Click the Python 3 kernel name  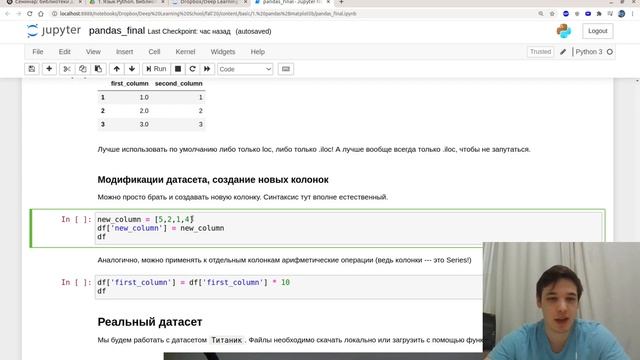(589, 52)
